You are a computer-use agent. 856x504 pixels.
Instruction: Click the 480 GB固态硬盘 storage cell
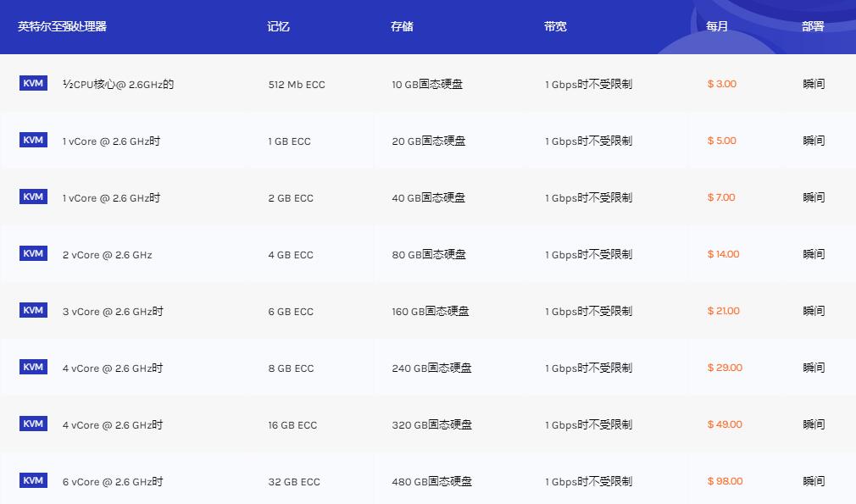coord(432,482)
